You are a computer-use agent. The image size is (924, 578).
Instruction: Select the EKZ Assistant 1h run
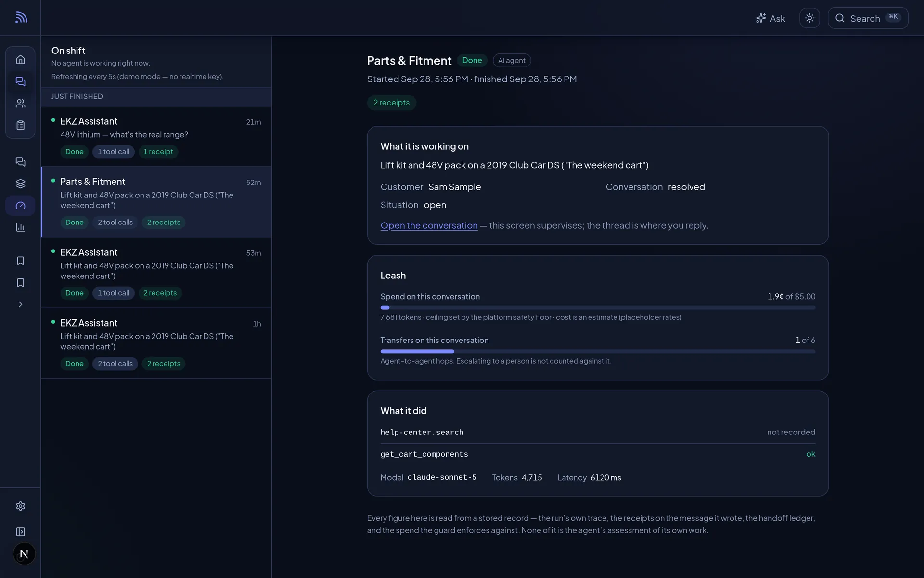coord(156,343)
